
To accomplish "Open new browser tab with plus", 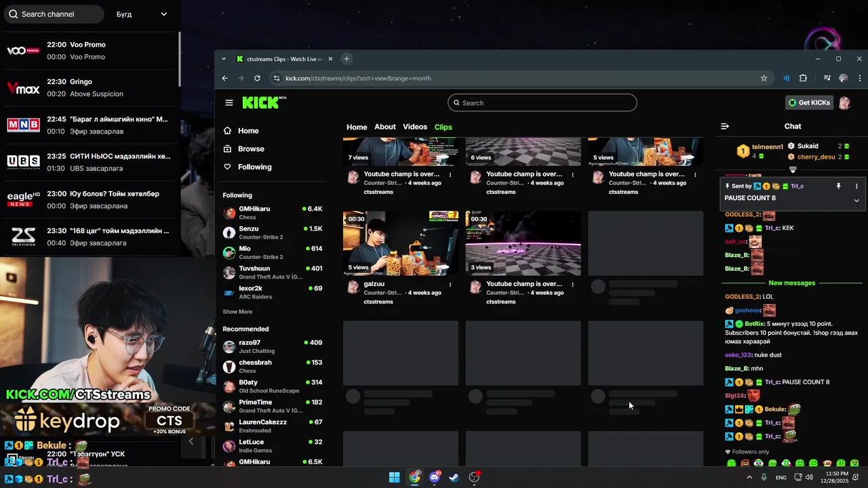I will coord(347,59).
